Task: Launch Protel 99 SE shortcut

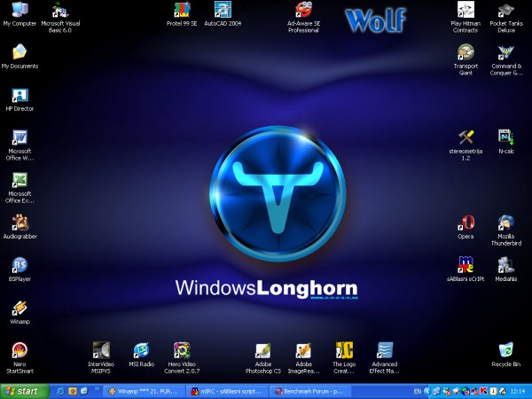Action: click(x=182, y=13)
